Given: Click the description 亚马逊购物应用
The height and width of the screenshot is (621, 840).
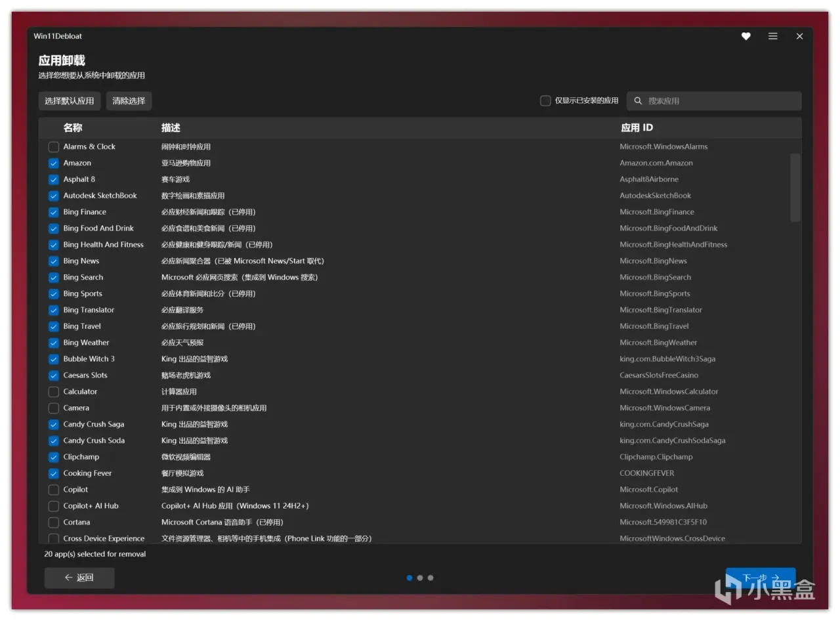Looking at the screenshot, I should click(x=186, y=163).
